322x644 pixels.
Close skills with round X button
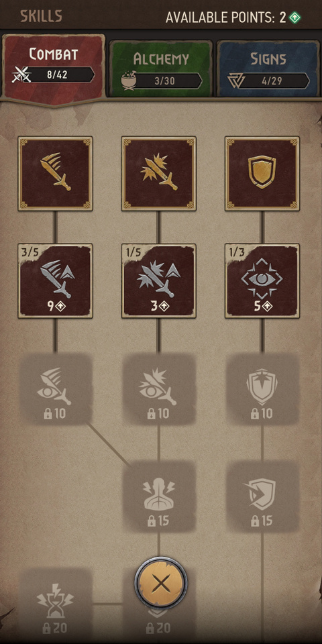[x=160, y=583]
